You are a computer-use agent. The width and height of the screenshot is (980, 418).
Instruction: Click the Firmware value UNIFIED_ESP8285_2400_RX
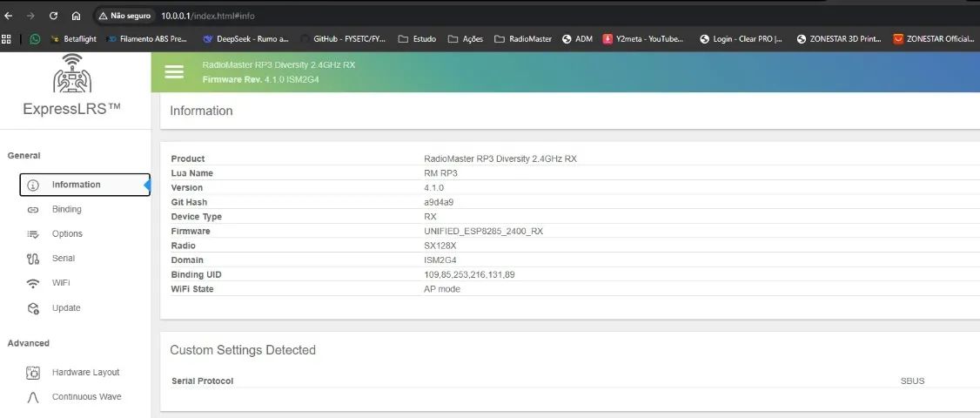click(483, 231)
